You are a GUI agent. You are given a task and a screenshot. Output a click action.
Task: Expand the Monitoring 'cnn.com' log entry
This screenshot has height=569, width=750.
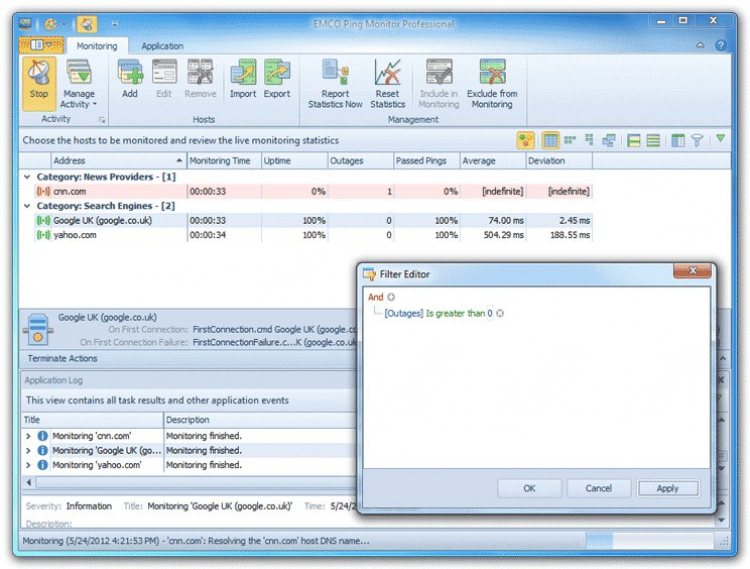(28, 436)
